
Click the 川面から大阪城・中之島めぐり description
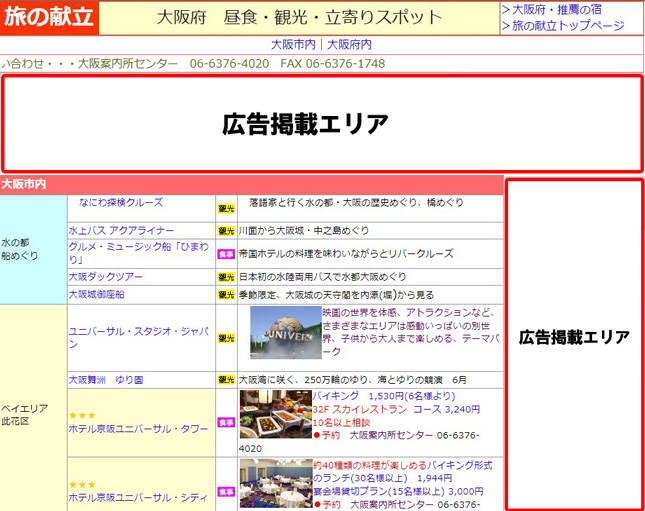[304, 231]
